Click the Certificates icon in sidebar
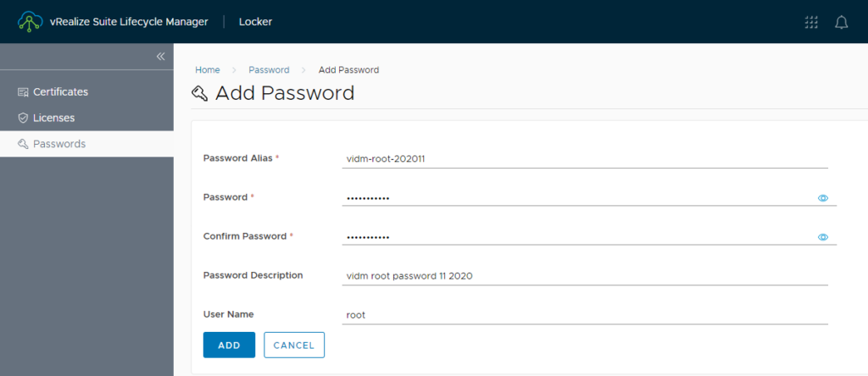Viewport: 868px width, 376px height. tap(23, 92)
